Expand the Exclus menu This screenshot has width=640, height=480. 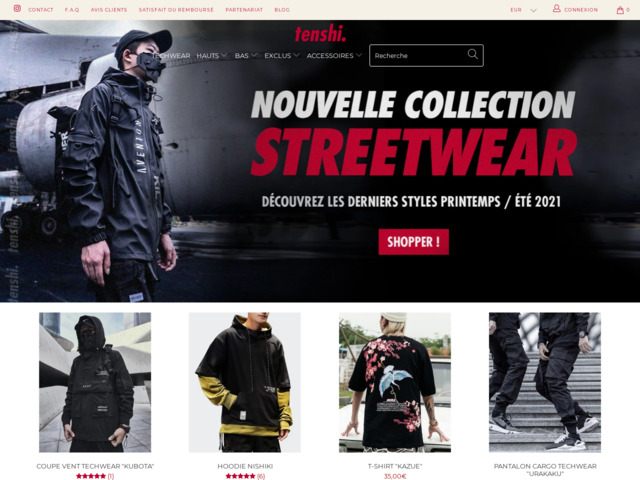pyautogui.click(x=282, y=56)
